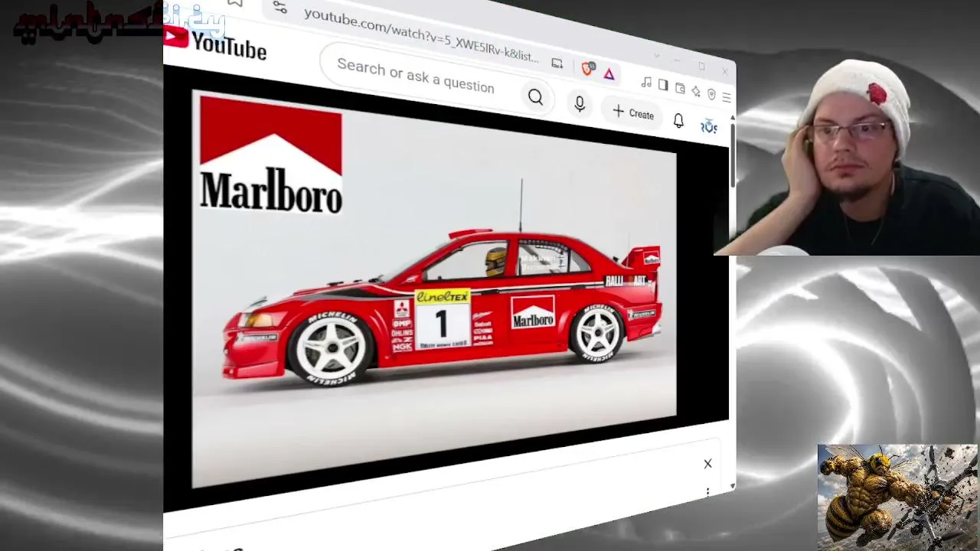The height and width of the screenshot is (551, 980).
Task: Open the three-dot options below the video
Action: click(x=707, y=492)
